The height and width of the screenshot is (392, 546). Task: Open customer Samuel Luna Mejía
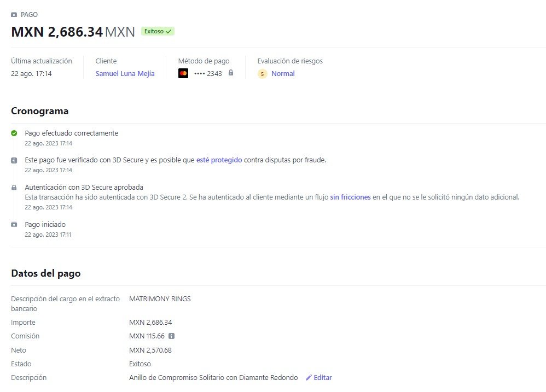(125, 74)
